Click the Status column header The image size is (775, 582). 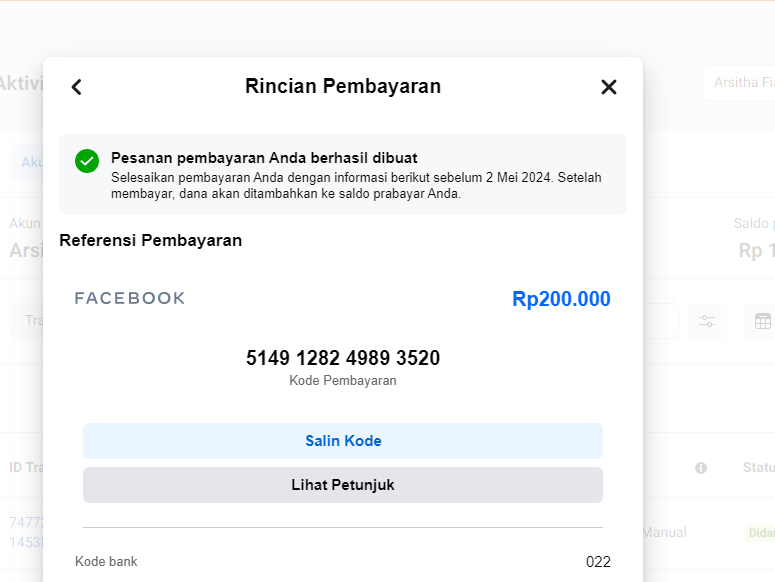759,468
